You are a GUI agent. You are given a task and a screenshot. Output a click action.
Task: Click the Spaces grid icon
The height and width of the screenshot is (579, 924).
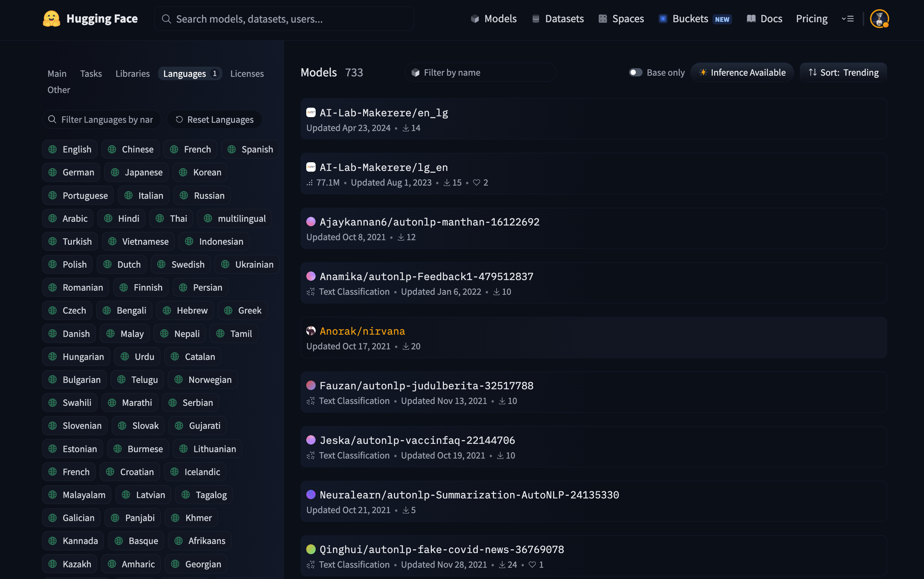(x=603, y=19)
